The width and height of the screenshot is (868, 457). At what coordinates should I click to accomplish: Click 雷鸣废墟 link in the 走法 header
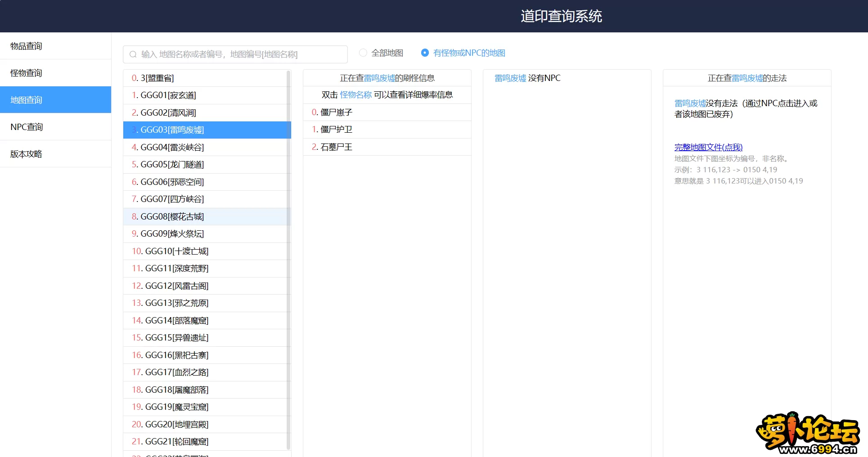tap(747, 78)
